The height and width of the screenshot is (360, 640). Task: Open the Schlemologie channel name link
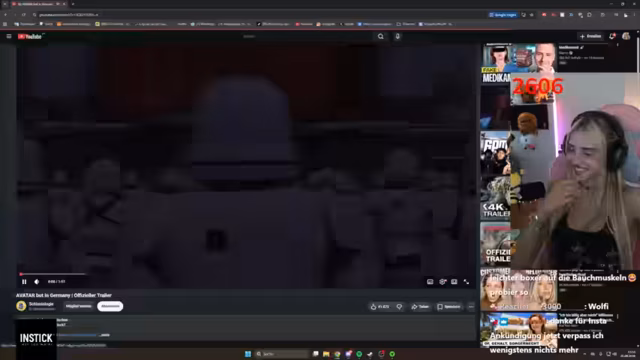[x=41, y=304]
